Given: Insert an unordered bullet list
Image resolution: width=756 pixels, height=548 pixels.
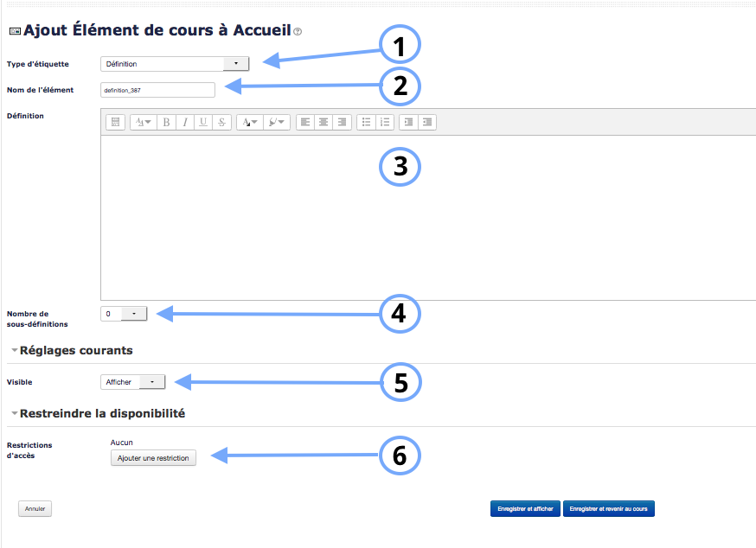Looking at the screenshot, I should tap(367, 123).
